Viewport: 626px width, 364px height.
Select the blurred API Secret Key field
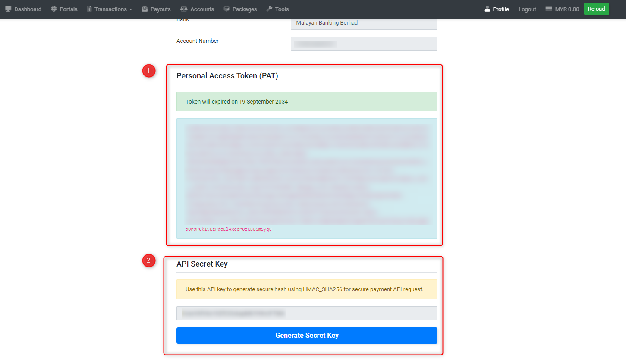[307, 314]
